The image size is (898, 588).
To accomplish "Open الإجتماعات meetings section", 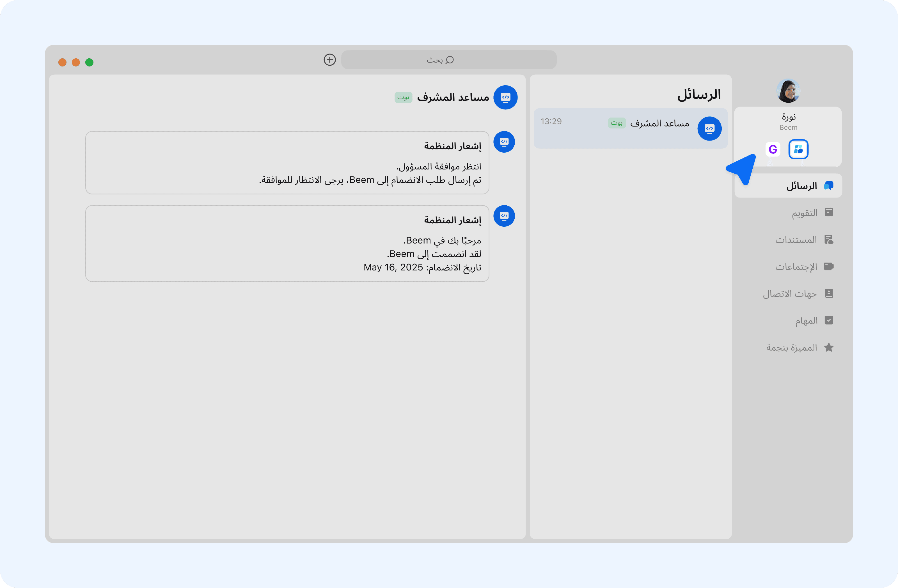I will [796, 267].
